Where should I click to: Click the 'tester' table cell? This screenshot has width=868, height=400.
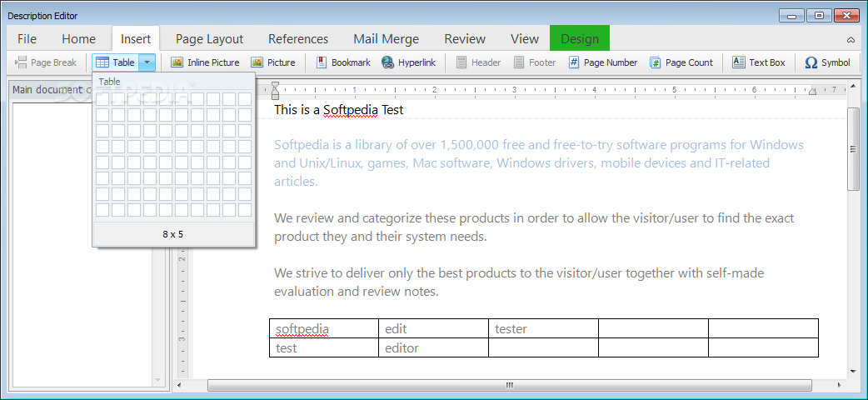coord(543,328)
